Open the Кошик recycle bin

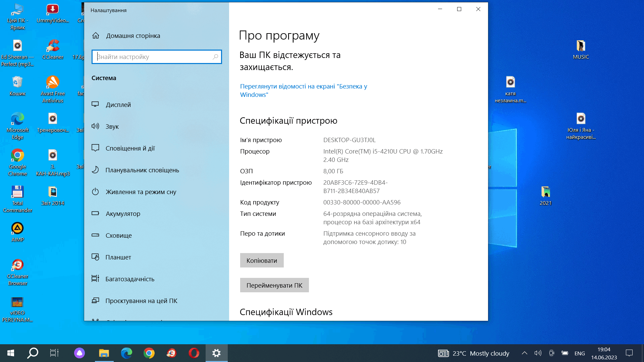(x=17, y=86)
